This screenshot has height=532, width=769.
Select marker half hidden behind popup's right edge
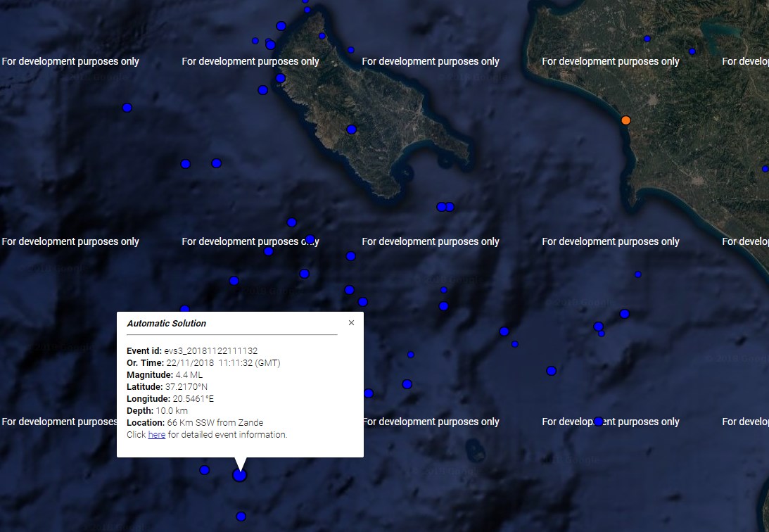[368, 393]
